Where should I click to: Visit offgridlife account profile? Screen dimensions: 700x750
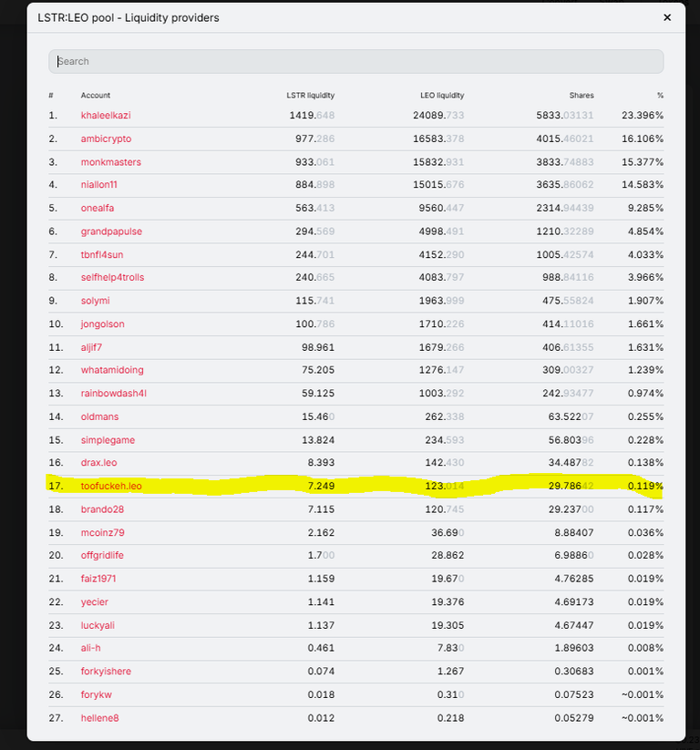[102, 555]
